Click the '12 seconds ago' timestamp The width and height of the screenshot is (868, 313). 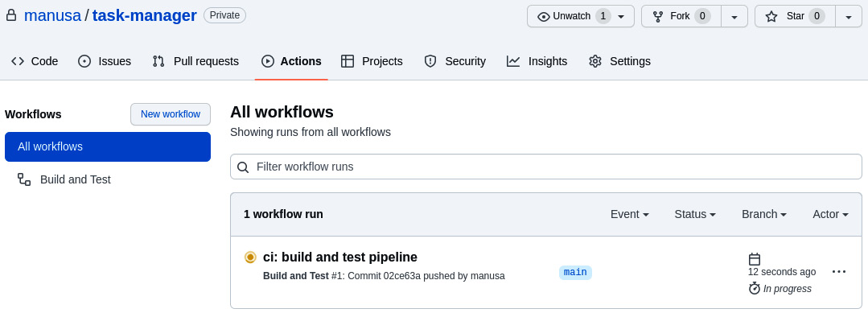pos(782,272)
